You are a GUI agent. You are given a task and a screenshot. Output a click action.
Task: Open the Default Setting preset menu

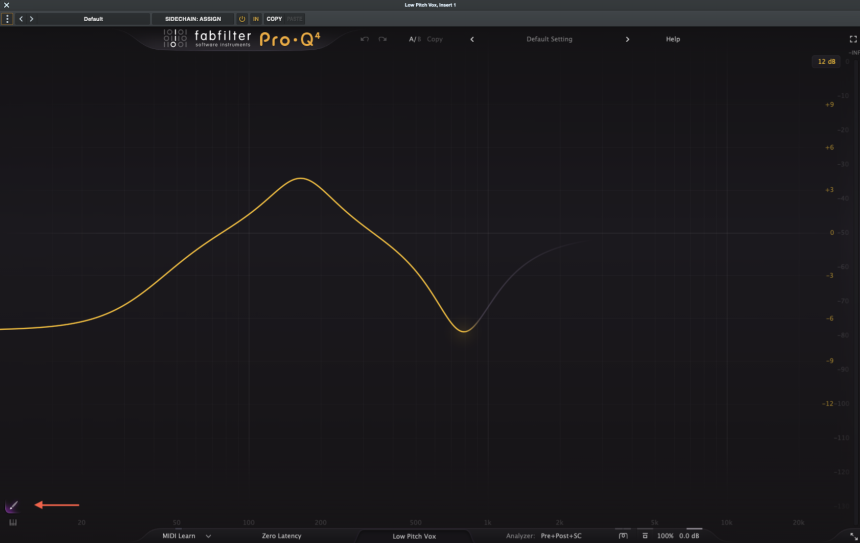(x=549, y=39)
